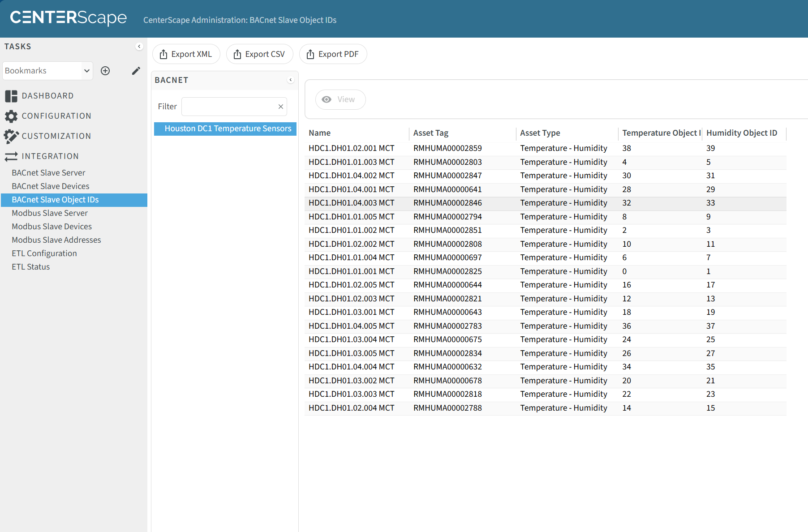Click the View eye button
The height and width of the screenshot is (532, 808).
point(340,99)
